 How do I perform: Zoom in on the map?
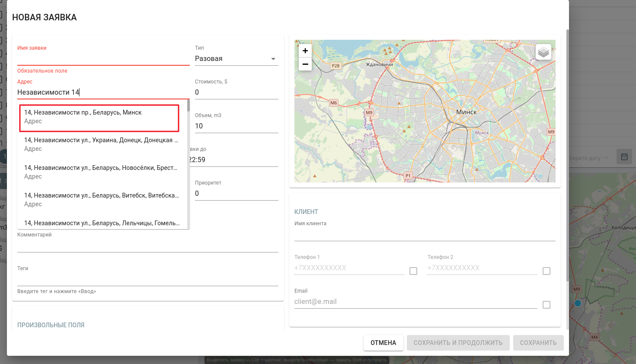click(x=305, y=51)
